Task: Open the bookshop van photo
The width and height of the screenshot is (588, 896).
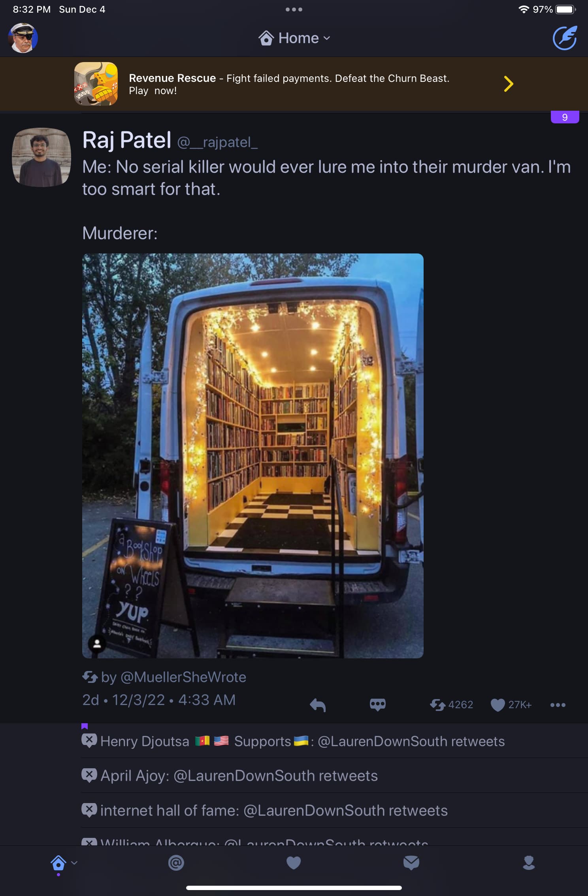Action: [x=253, y=456]
